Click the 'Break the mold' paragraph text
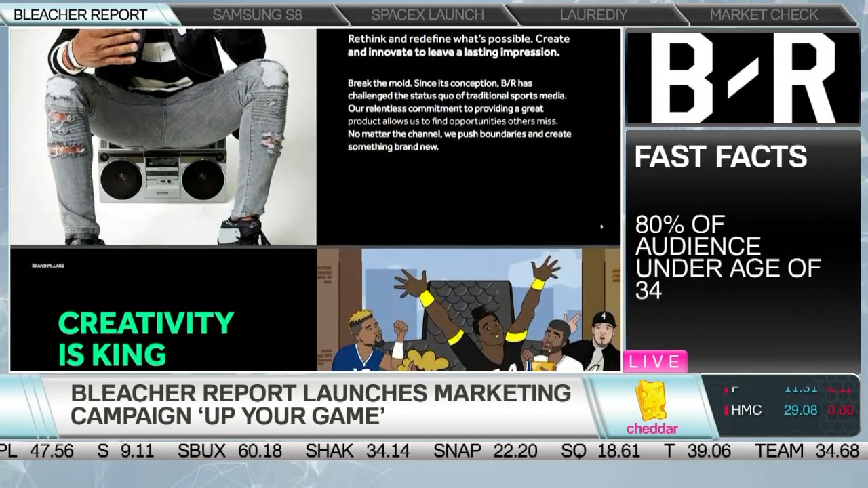The height and width of the screenshot is (488, 868). click(460, 115)
